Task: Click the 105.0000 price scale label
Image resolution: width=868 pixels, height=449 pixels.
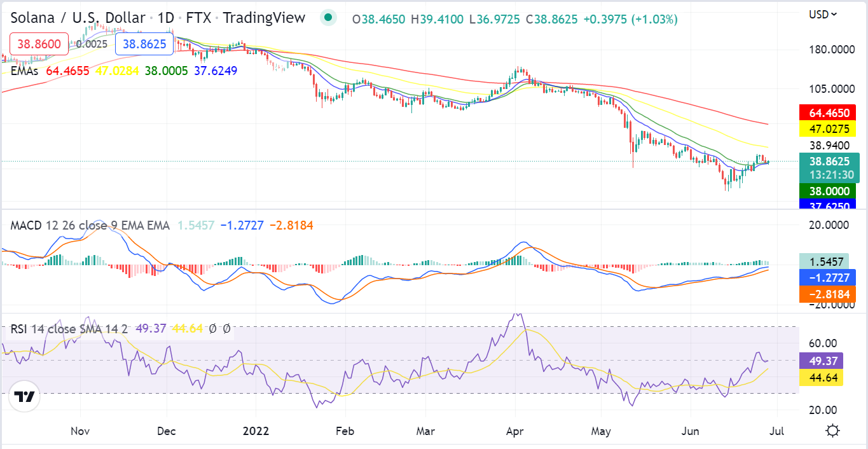Action: [832, 88]
